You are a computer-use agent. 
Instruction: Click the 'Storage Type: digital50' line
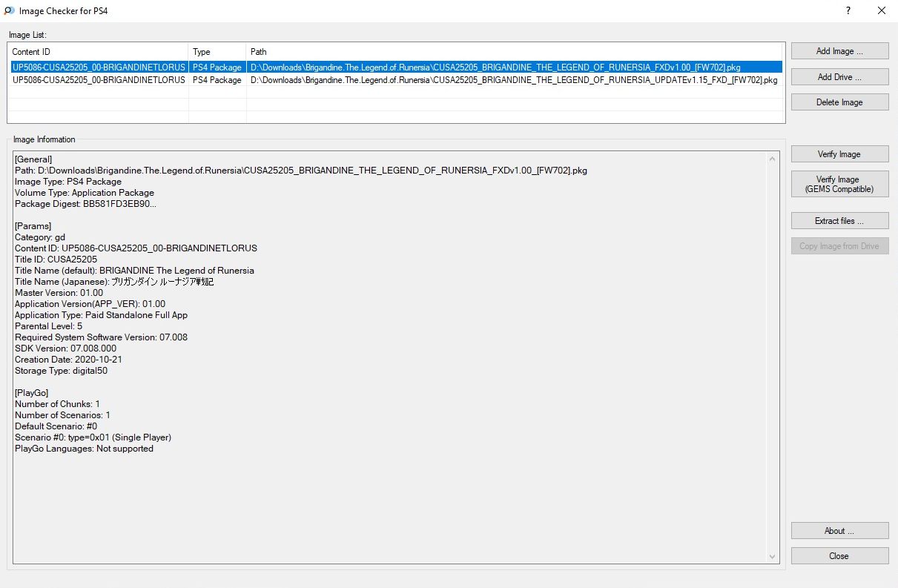coord(62,371)
